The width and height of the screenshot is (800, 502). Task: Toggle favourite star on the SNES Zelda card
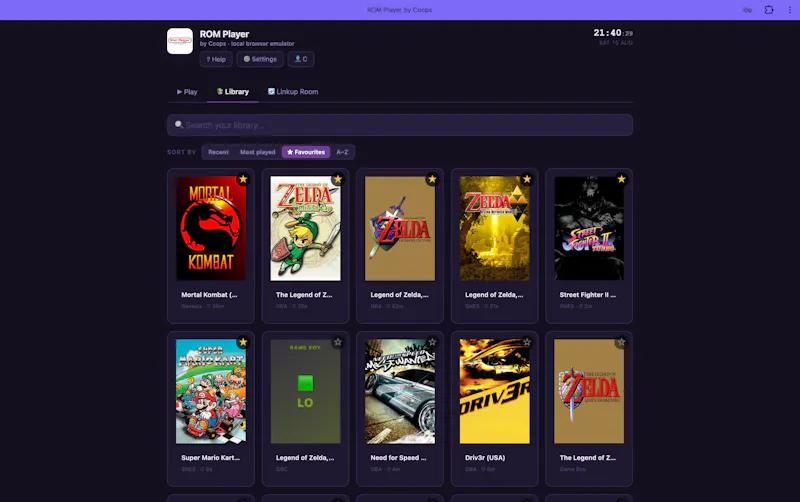tap(527, 179)
